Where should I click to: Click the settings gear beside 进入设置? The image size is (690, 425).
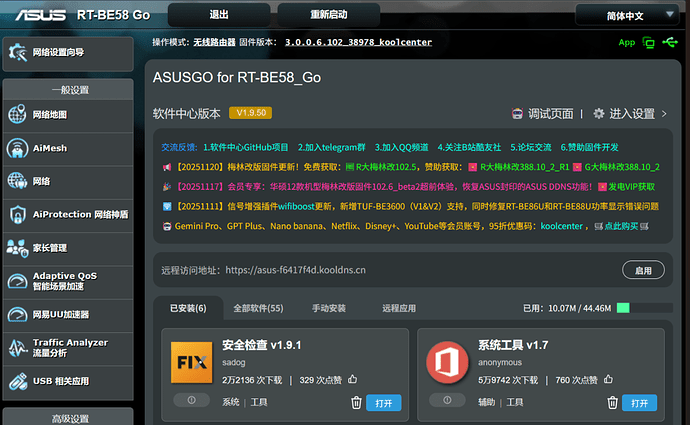coord(598,114)
